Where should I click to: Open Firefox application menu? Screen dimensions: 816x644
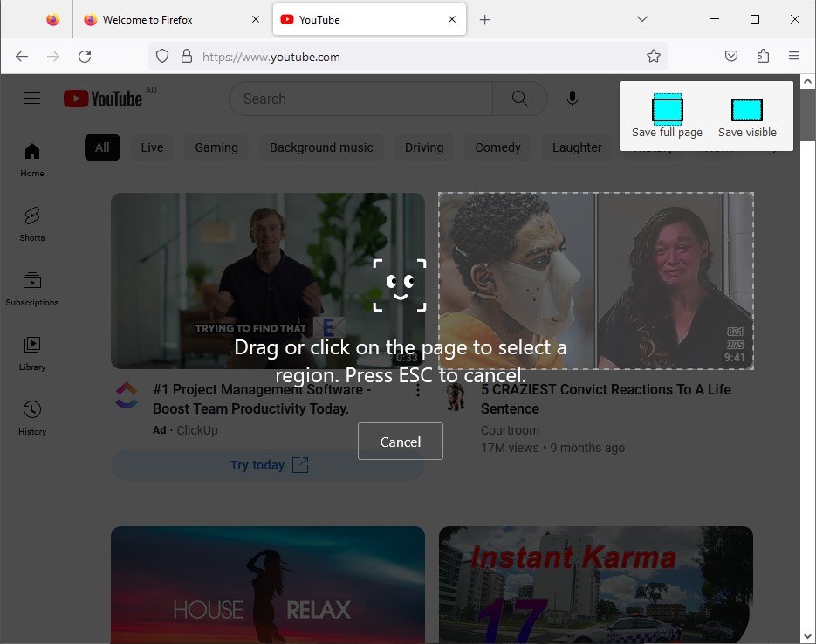(794, 56)
